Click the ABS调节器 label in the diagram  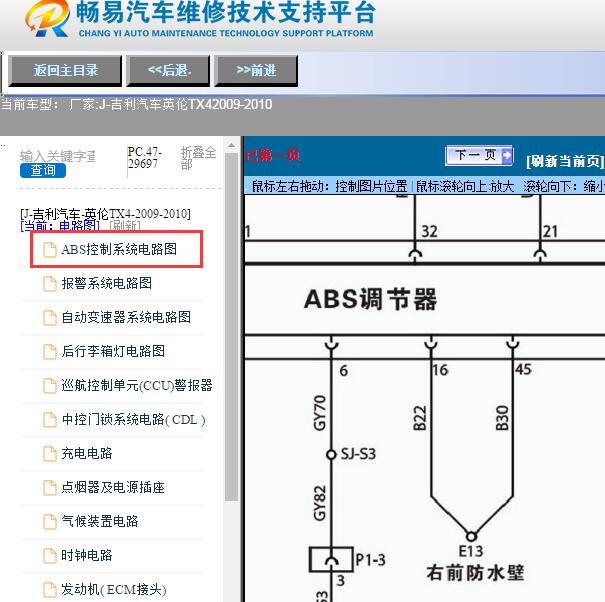coord(370,299)
